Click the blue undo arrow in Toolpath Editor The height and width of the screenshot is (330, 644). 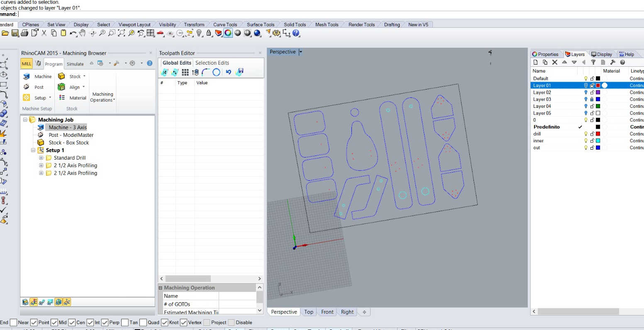point(228,72)
